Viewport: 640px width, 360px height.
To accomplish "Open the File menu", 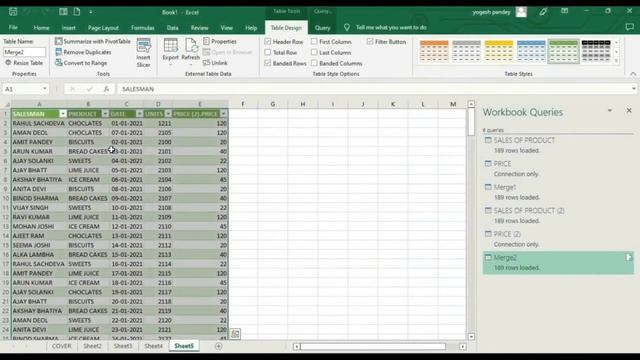I will (x=13, y=27).
